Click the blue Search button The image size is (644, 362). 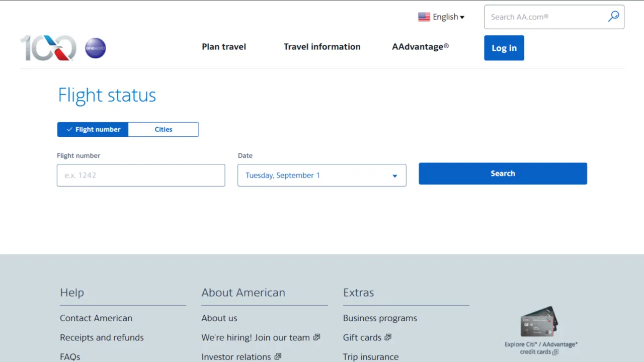click(x=503, y=173)
